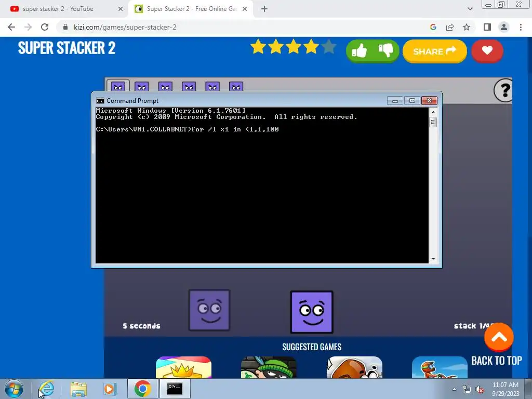532x399 pixels.
Task: Rate game with first star
Action: [258, 47]
